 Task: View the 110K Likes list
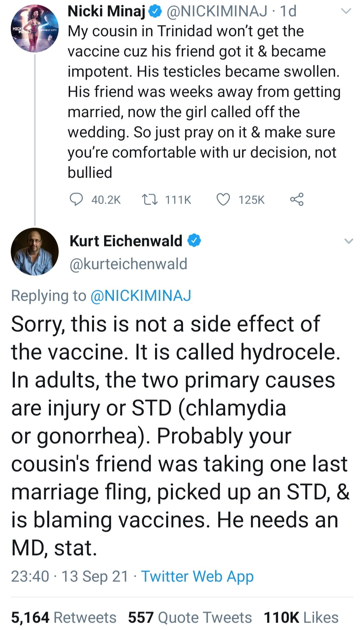(301, 618)
